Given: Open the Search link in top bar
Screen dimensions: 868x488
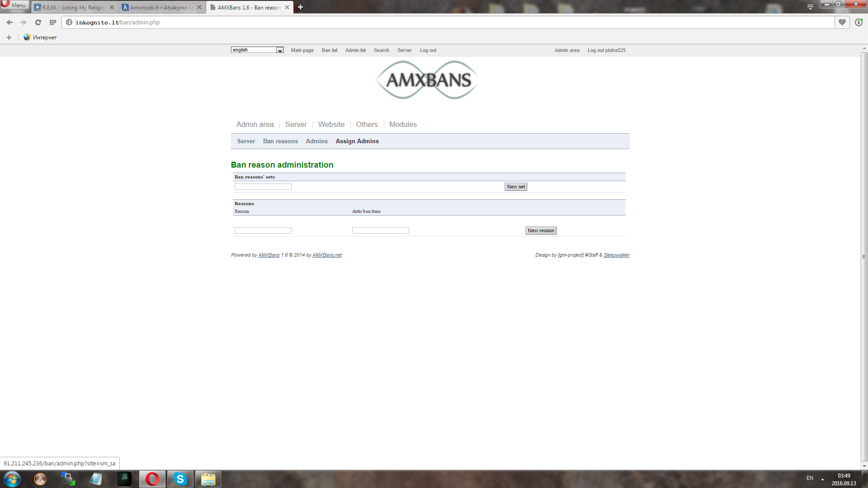Looking at the screenshot, I should pos(382,50).
